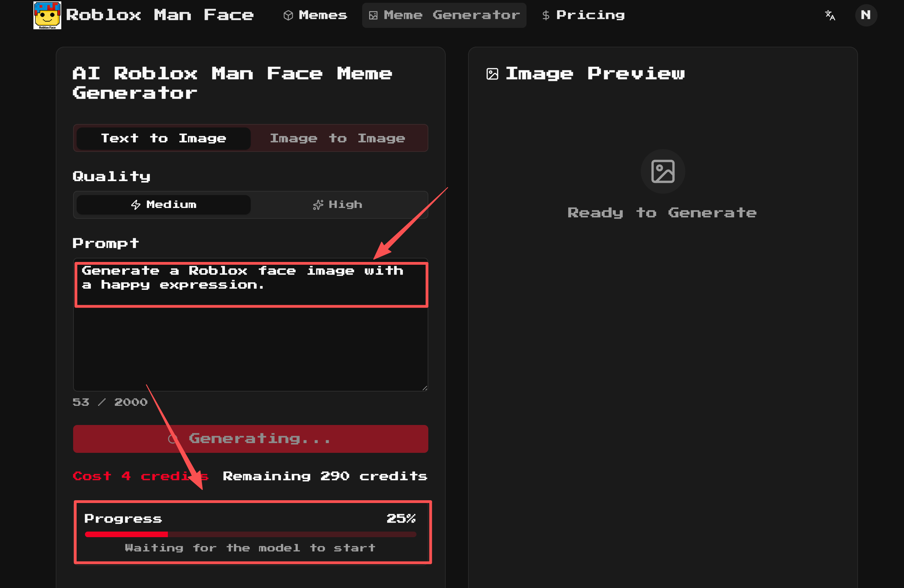
Task: Click the cube icon beside Memes
Action: click(x=288, y=15)
